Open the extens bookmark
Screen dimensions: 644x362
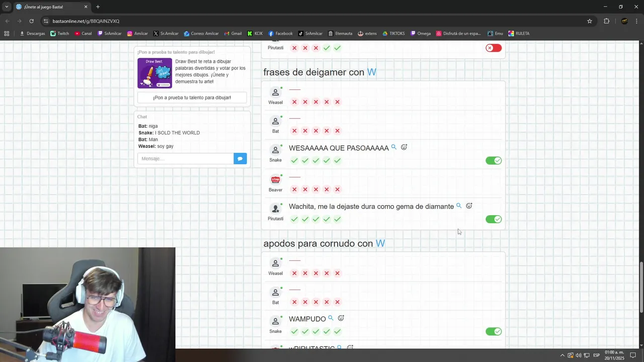[x=367, y=34]
